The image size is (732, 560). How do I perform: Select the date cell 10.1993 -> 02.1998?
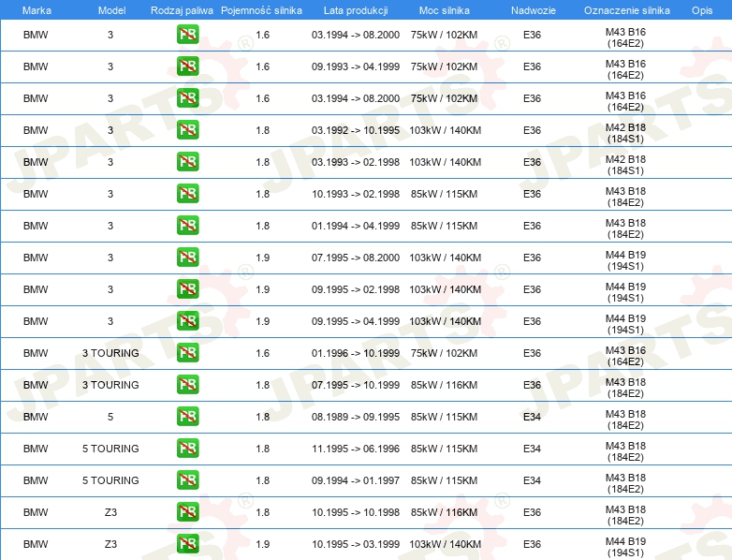[356, 194]
